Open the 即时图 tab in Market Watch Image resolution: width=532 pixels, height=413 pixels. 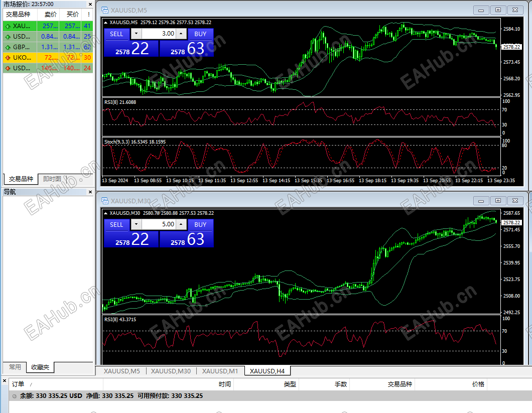[x=52, y=179]
